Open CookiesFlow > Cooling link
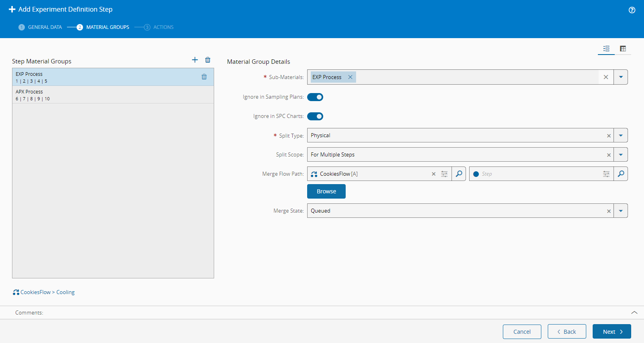644x343 pixels. click(x=44, y=292)
